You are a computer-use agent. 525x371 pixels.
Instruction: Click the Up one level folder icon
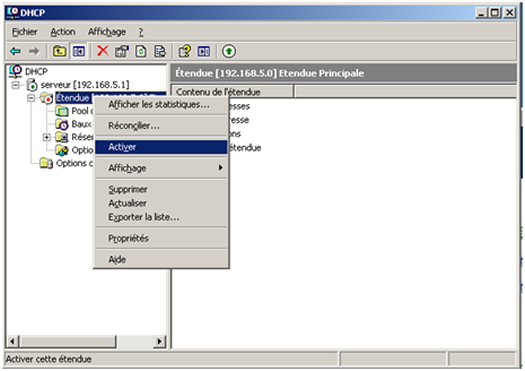(x=60, y=51)
